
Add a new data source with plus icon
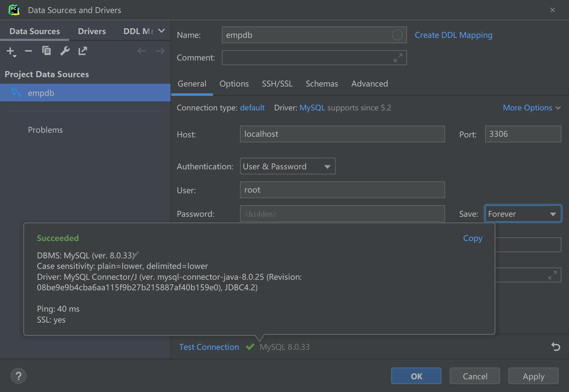click(11, 51)
